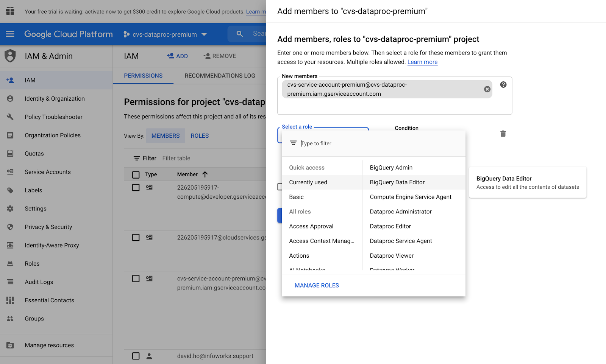Choose the Dataproc Administrator role

pyautogui.click(x=414, y=212)
